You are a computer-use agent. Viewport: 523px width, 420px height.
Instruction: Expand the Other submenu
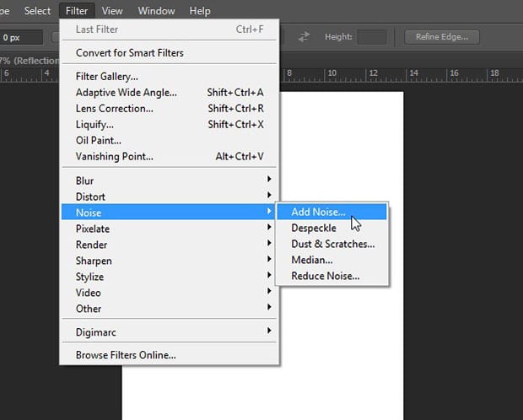pos(169,309)
